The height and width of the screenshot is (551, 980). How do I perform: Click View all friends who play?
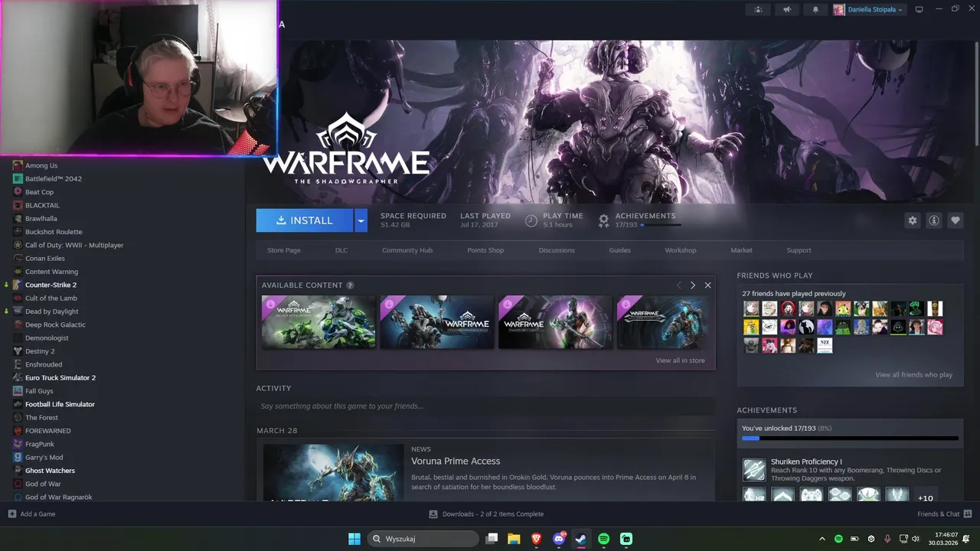(913, 375)
